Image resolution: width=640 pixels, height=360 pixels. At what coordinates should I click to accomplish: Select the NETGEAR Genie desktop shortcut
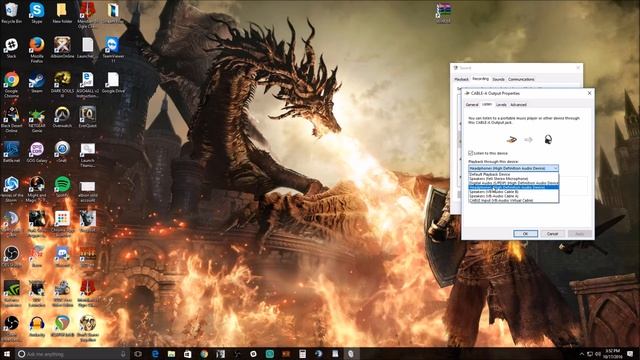click(37, 119)
